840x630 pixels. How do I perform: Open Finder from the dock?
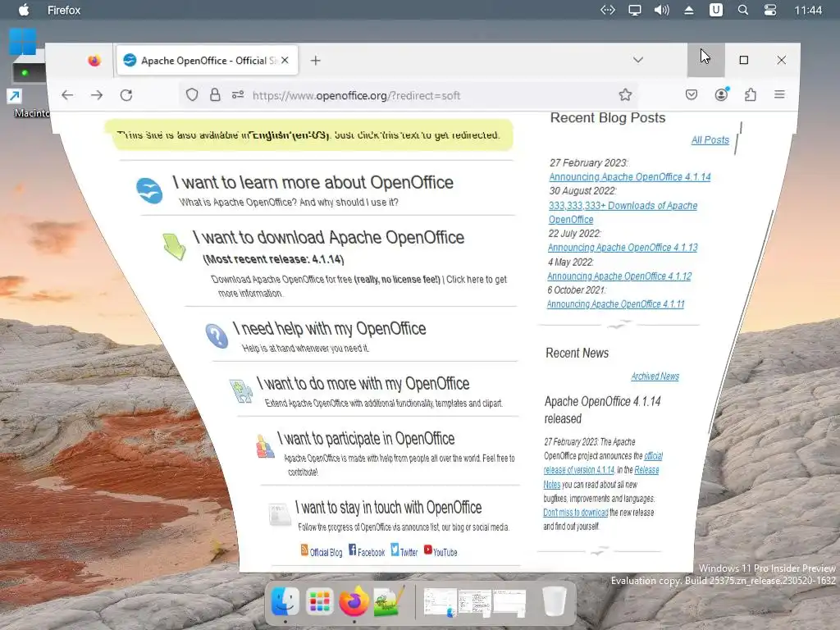285,601
